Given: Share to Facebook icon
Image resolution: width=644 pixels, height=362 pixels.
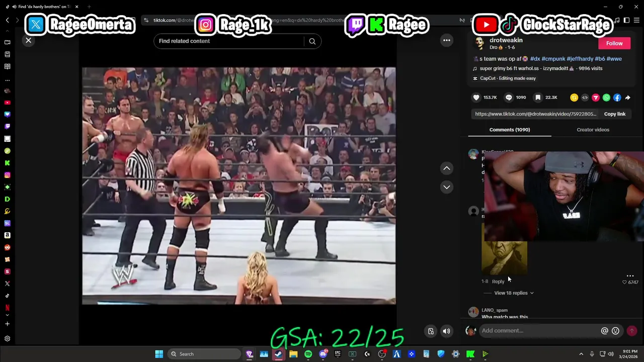Looking at the screenshot, I should coord(617,98).
